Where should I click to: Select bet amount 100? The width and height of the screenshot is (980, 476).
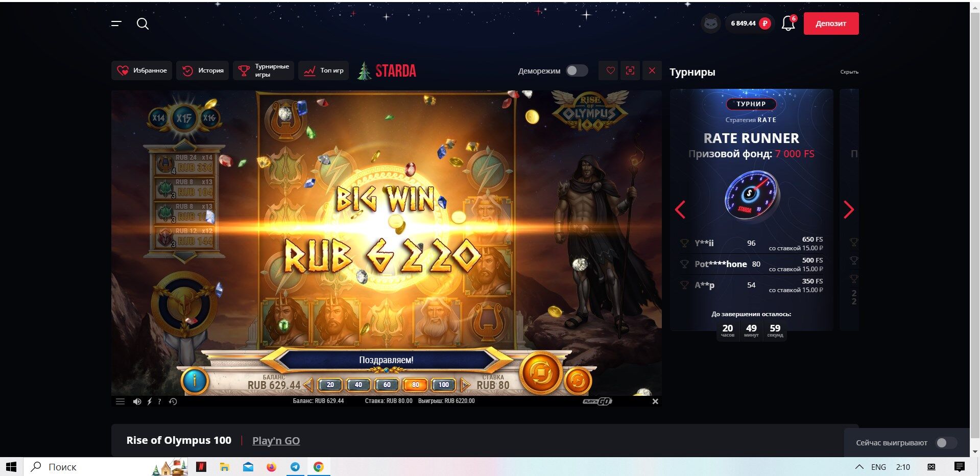click(x=443, y=385)
